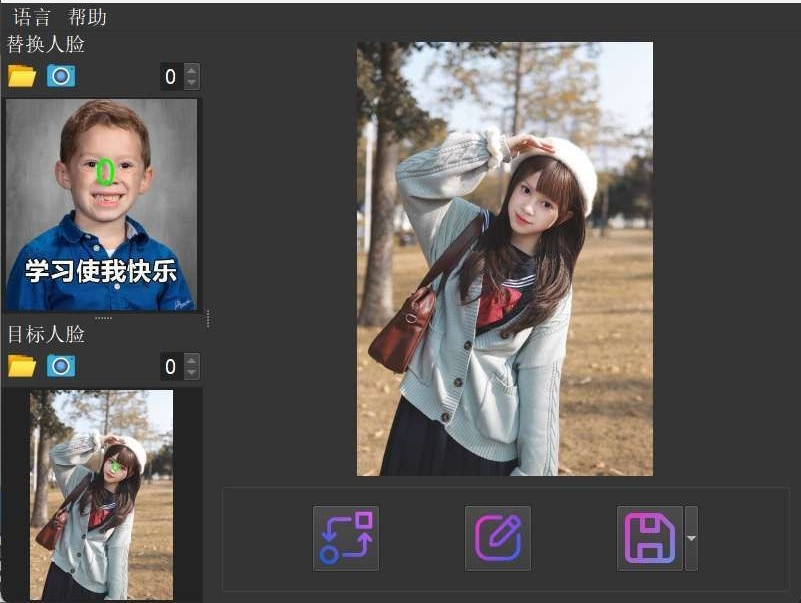Screen dimensions: 801x603
Task: Open the 语言 menu
Action: [32, 17]
